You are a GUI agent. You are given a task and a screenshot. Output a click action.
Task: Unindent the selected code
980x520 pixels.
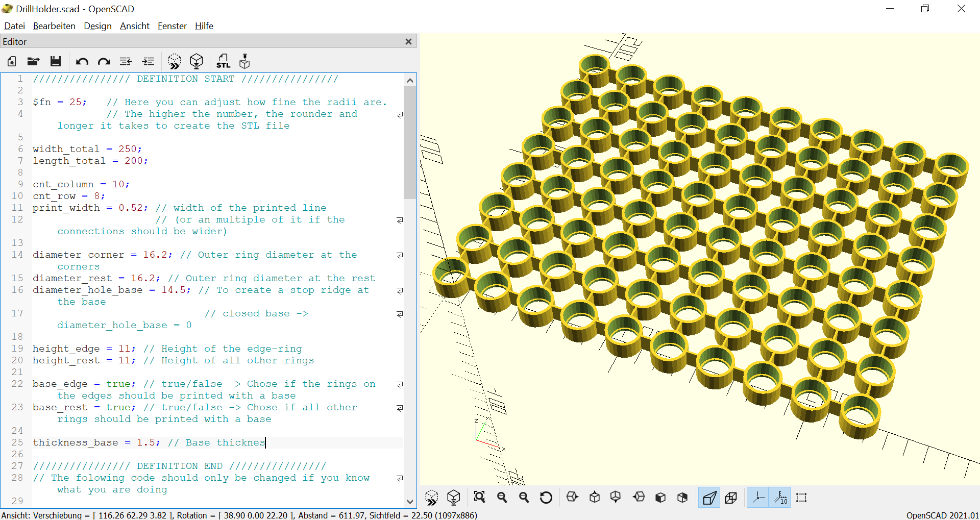(126, 62)
